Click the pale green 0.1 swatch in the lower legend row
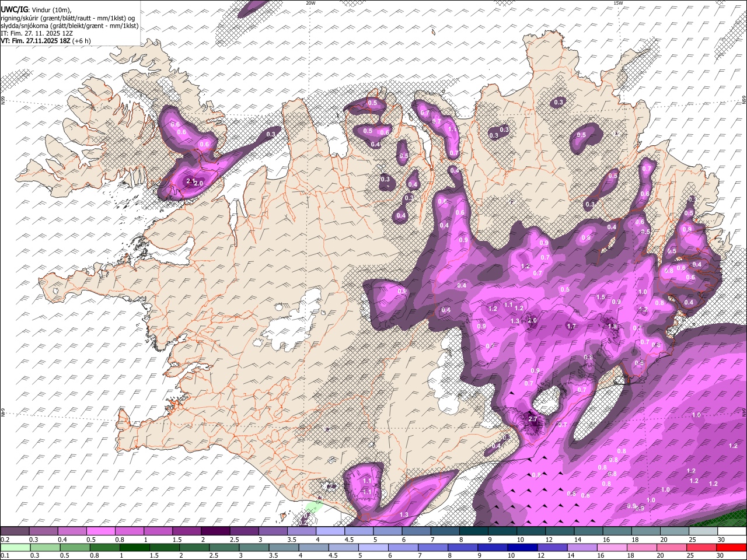747x560 pixels. (15, 548)
